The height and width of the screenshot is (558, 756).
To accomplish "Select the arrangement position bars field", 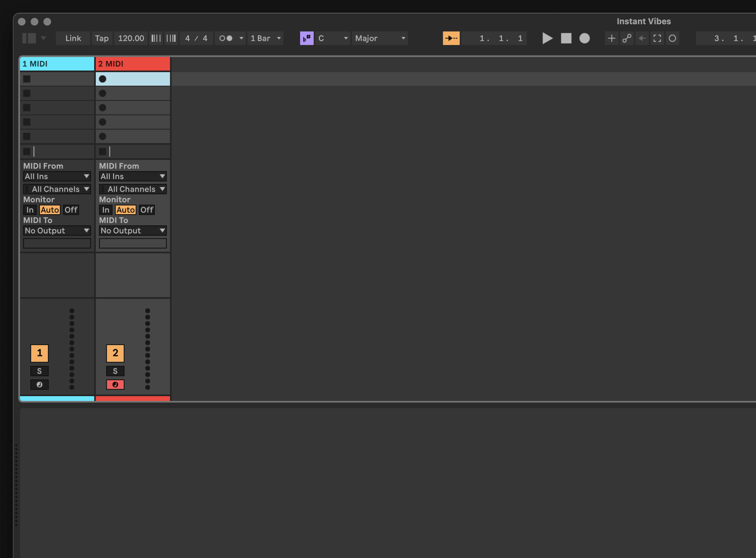I will point(482,38).
